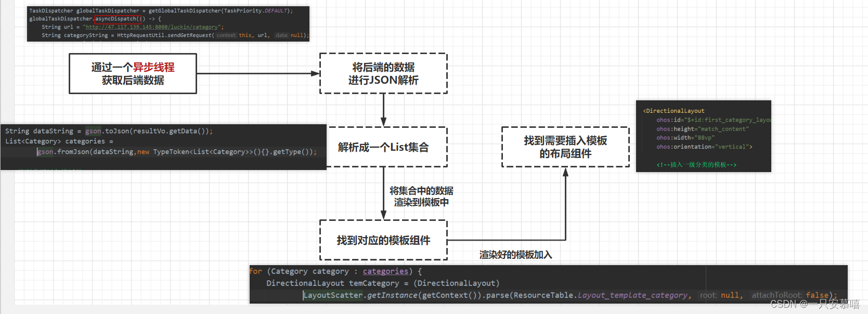Viewport: 868px width, 314px height.
Task: Select the box '解析成一个List集合'
Action: [x=383, y=147]
